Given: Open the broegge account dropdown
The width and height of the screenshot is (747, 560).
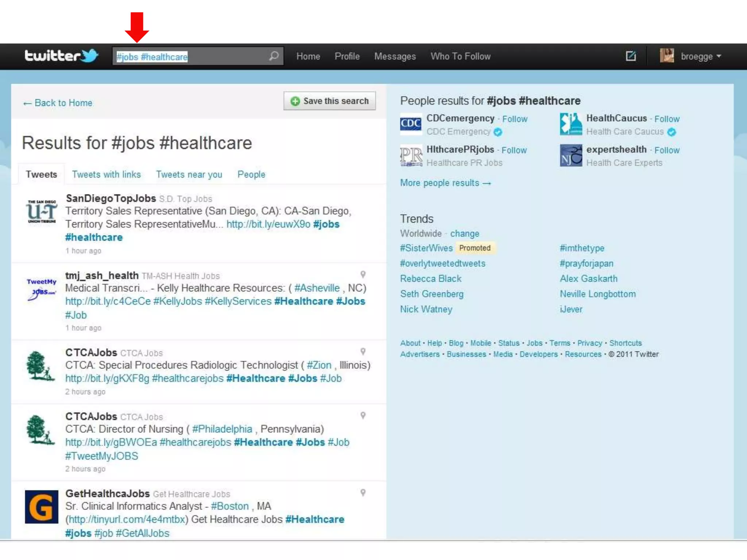Looking at the screenshot, I should tap(701, 57).
